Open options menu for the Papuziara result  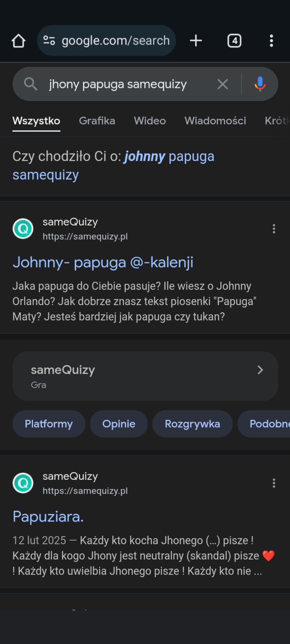[x=274, y=483]
